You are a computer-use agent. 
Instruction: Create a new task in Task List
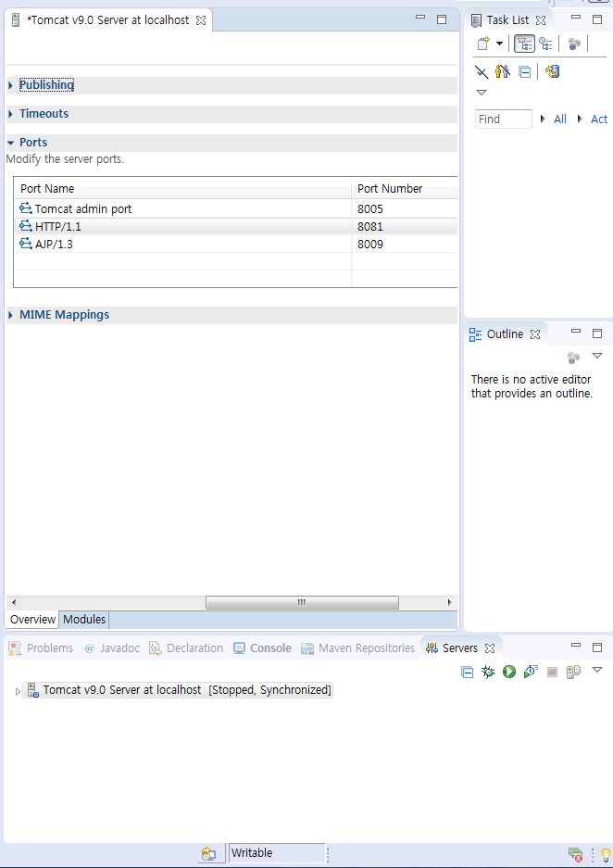[484, 44]
